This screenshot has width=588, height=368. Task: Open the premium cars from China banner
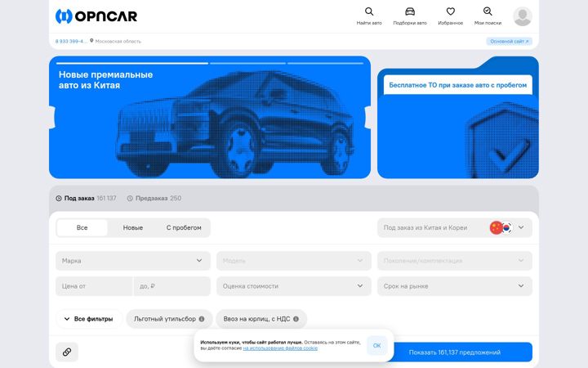[x=210, y=117]
